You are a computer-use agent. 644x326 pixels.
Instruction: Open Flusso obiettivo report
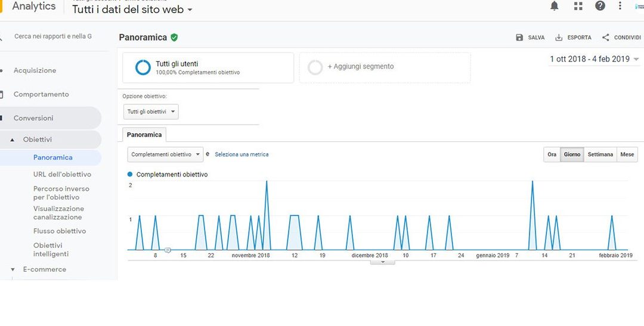[60, 231]
